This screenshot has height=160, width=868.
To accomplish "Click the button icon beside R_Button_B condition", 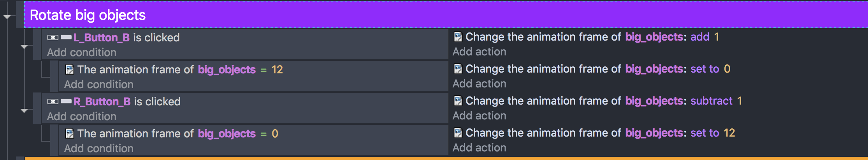I will pyautogui.click(x=53, y=101).
